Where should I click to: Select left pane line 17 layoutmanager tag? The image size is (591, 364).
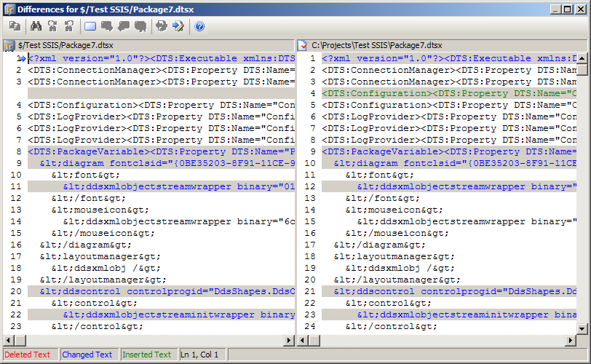[x=100, y=256]
